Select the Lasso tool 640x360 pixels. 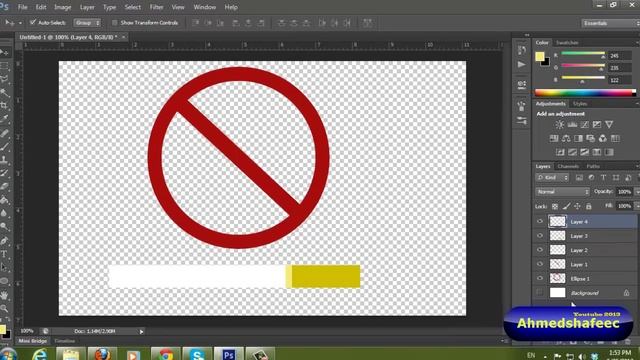(4, 79)
